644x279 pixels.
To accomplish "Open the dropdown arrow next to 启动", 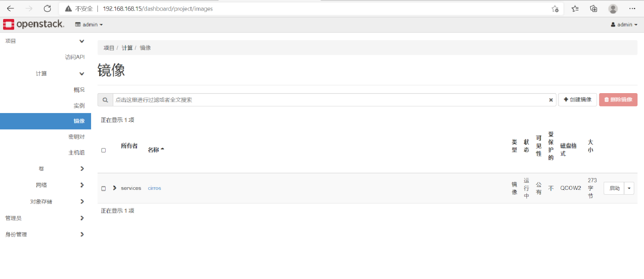I will (x=629, y=188).
